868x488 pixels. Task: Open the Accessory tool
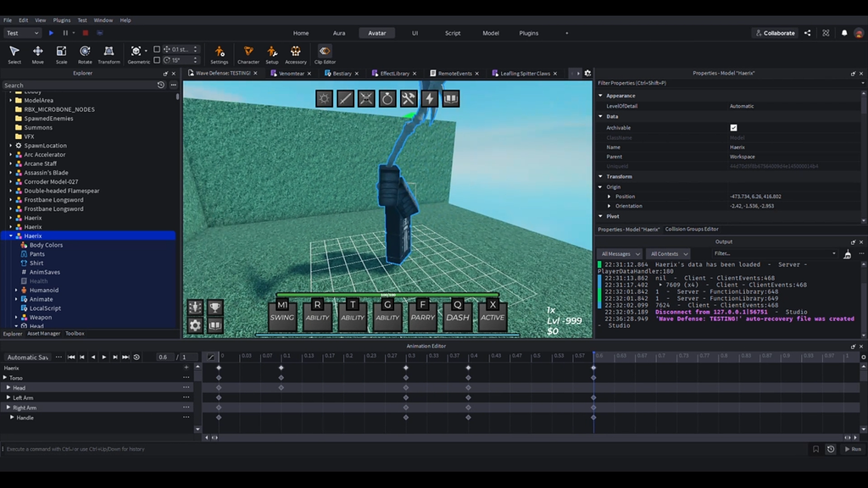click(296, 54)
